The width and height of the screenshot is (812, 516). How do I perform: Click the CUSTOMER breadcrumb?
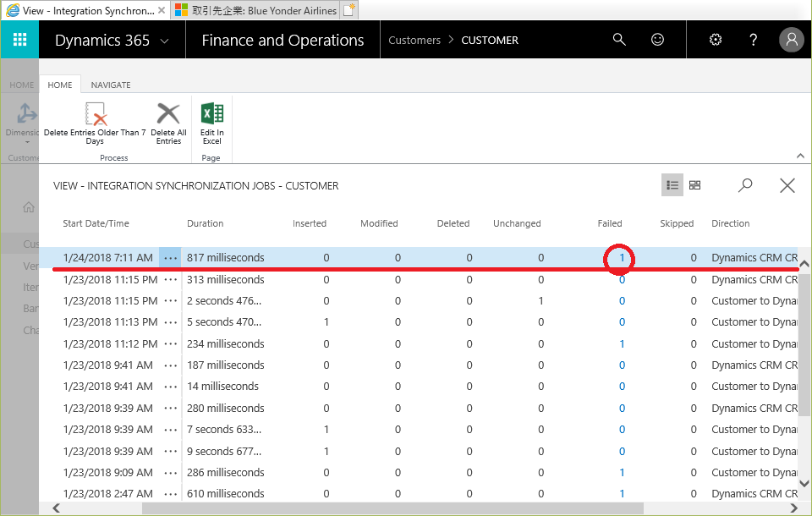click(490, 40)
